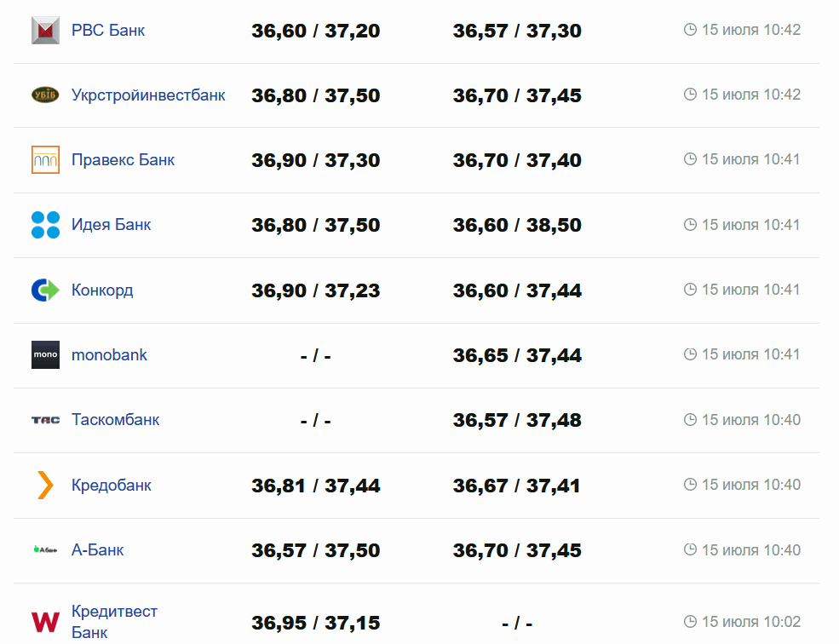Click the monobank black logo icon
This screenshot has width=839, height=644.
45,355
